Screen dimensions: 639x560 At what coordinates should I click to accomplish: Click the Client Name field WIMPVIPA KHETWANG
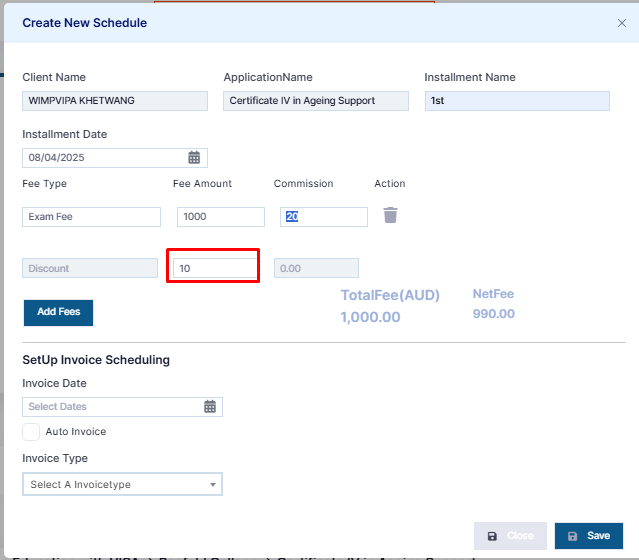115,101
